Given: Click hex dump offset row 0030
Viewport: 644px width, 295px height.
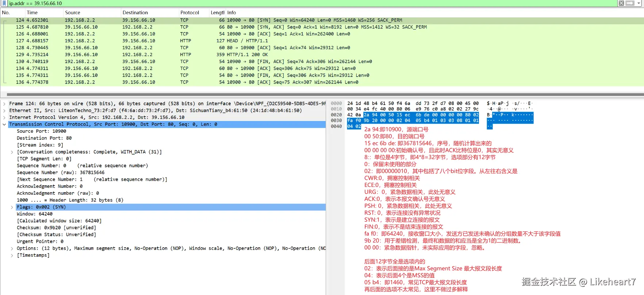Looking at the screenshot, I should [336, 121].
